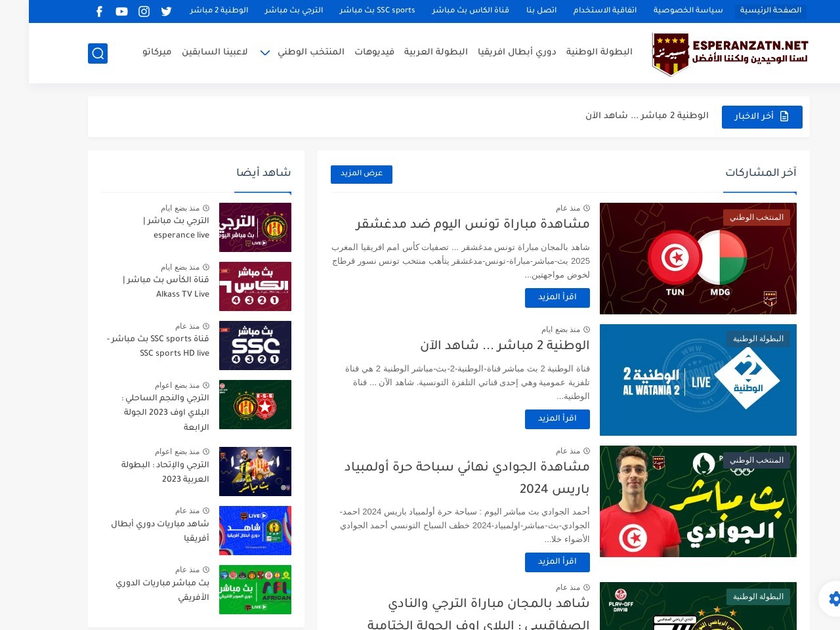Select فيديوهات nav item
Screen dimensions: 840x630
375,52
